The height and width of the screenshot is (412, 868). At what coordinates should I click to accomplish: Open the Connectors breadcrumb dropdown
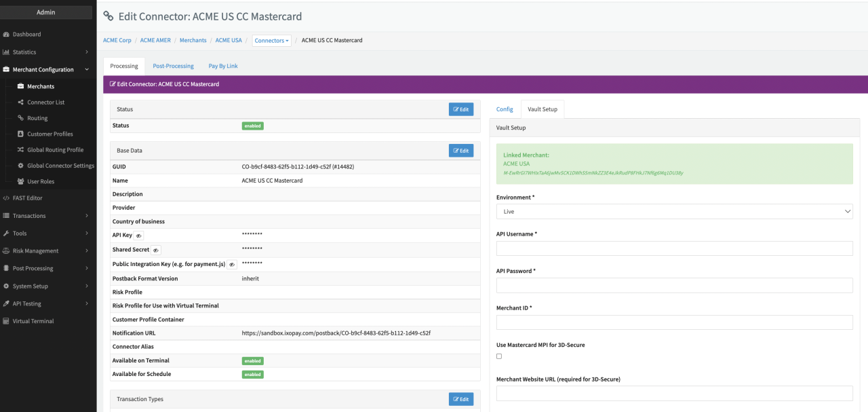click(272, 41)
